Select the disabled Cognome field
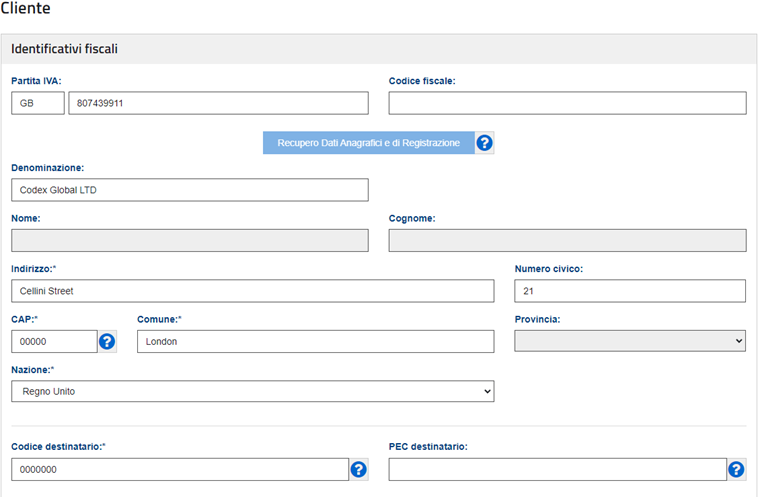Screen dimensions: 758x497 click(x=568, y=240)
